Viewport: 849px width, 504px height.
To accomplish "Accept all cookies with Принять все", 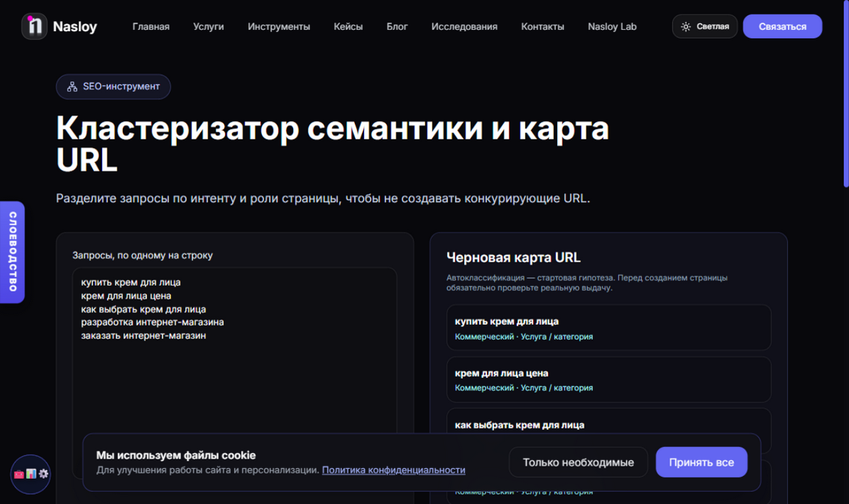I will (x=702, y=462).
